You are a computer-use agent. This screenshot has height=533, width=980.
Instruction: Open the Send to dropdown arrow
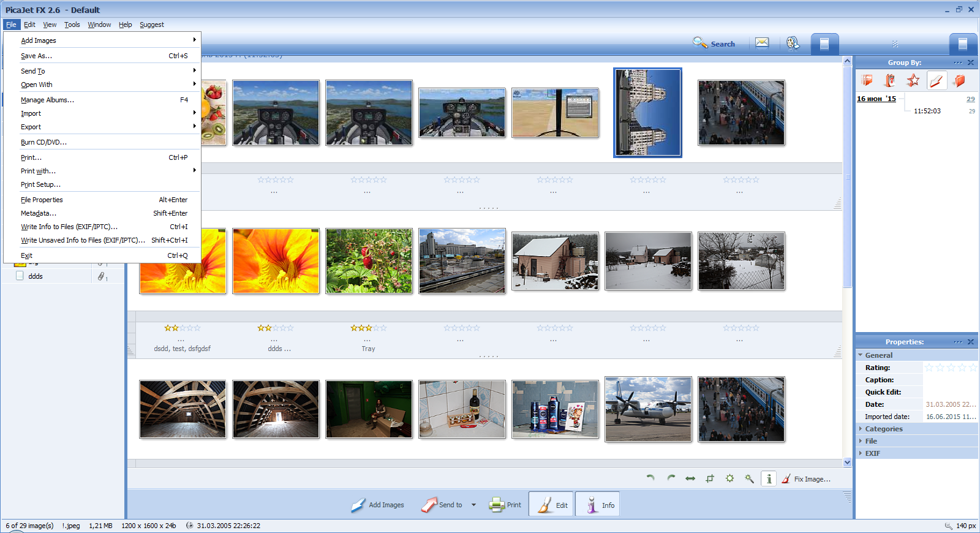pyautogui.click(x=473, y=505)
